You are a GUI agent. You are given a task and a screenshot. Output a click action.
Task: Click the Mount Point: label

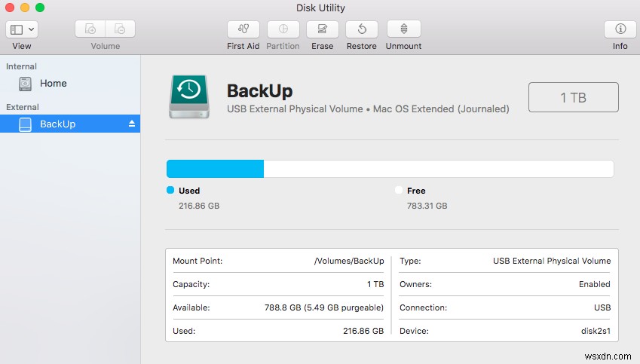click(x=198, y=261)
